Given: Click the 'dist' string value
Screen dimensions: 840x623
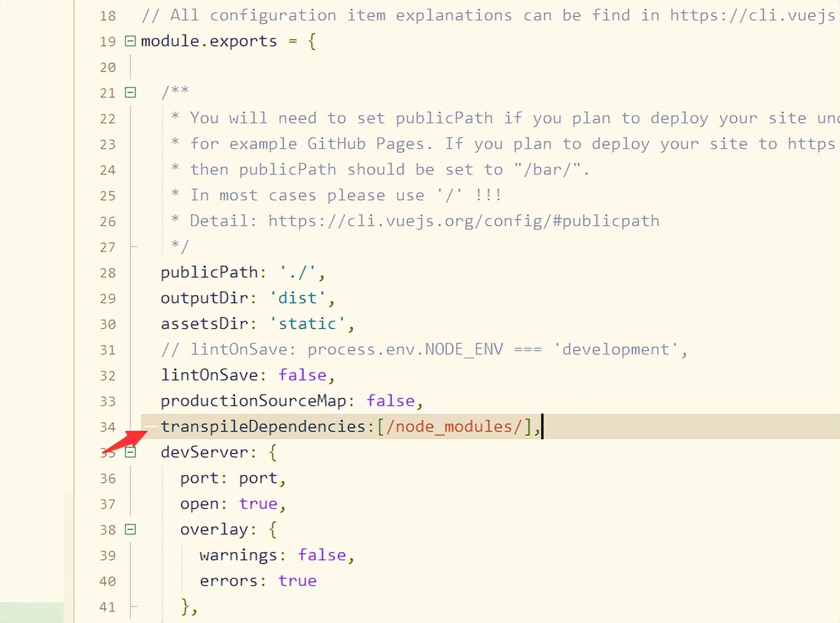Looking at the screenshot, I should (298, 298).
